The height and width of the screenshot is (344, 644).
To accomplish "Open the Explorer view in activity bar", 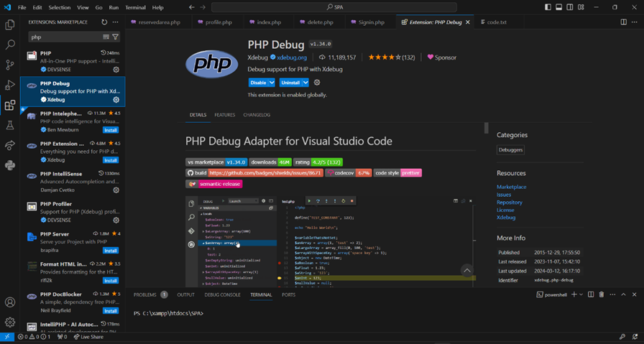I will [10, 24].
